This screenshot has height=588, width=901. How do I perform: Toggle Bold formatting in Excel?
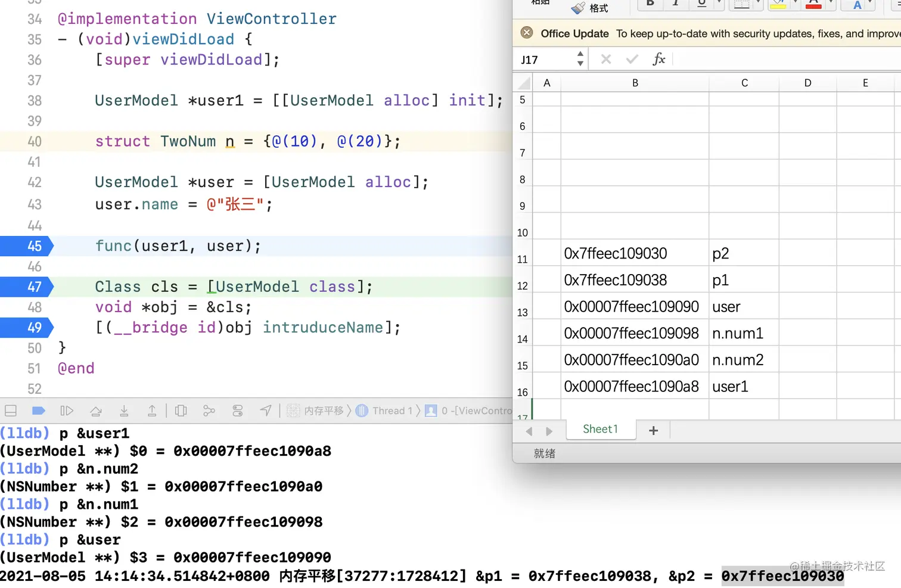click(650, 4)
